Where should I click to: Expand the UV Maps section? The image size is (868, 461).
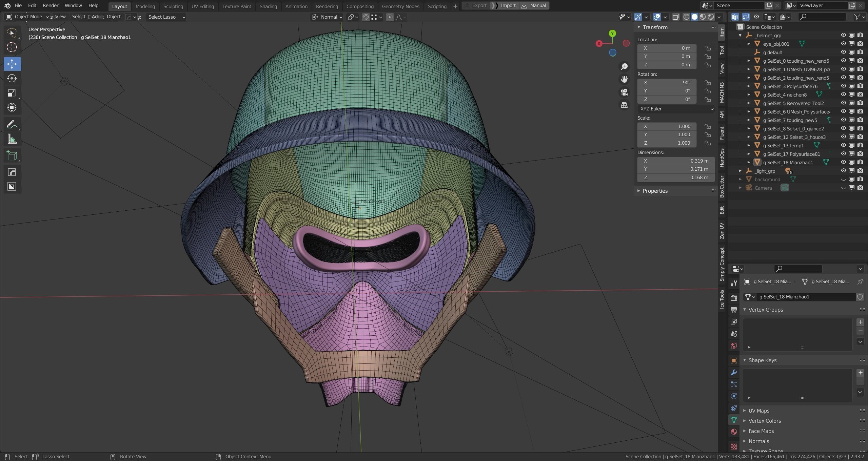pyautogui.click(x=745, y=411)
